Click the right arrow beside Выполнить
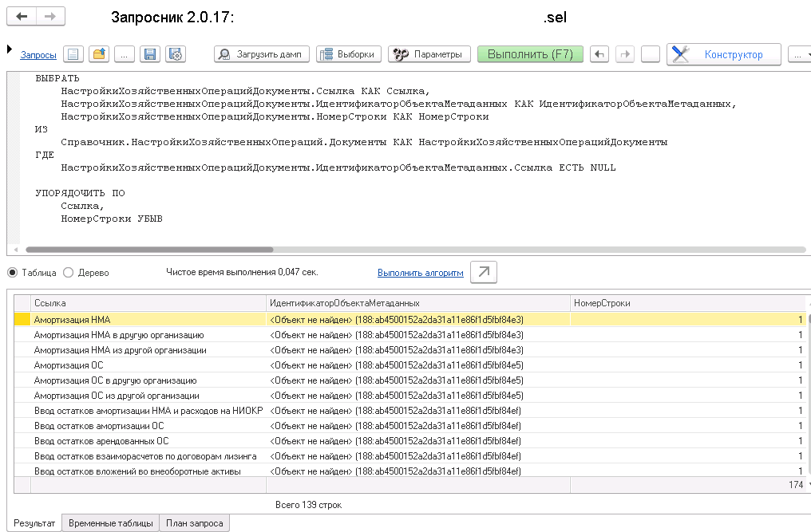This screenshot has height=532, width=811. (625, 54)
